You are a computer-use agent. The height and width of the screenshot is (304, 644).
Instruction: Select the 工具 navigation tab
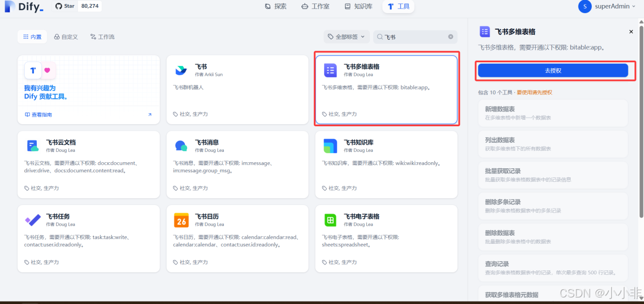pyautogui.click(x=398, y=7)
